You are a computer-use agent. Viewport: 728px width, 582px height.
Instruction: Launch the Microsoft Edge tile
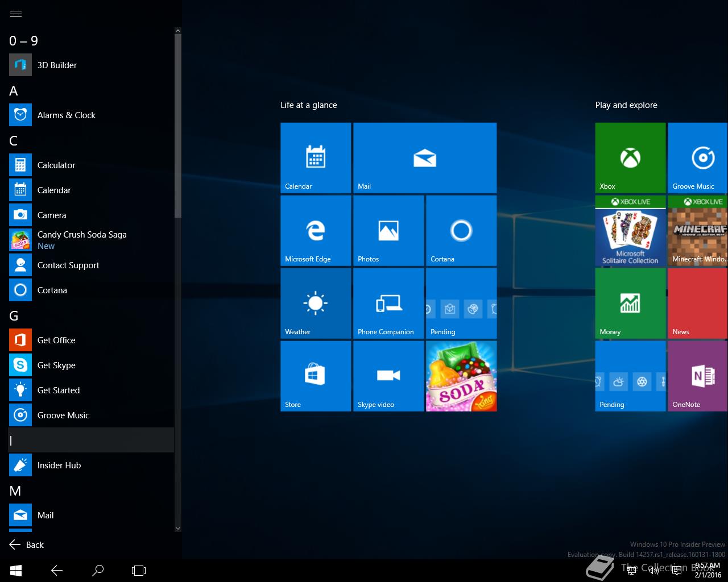(316, 231)
